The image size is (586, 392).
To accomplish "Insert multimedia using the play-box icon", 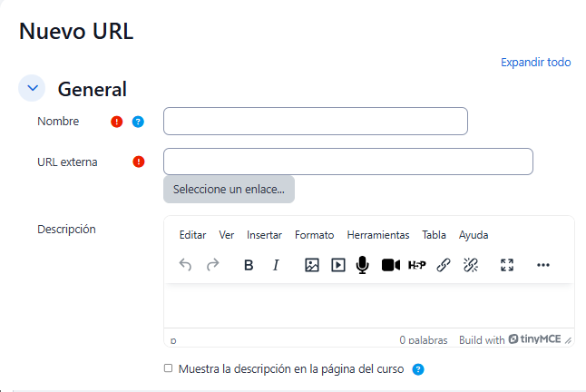I will click(x=338, y=265).
